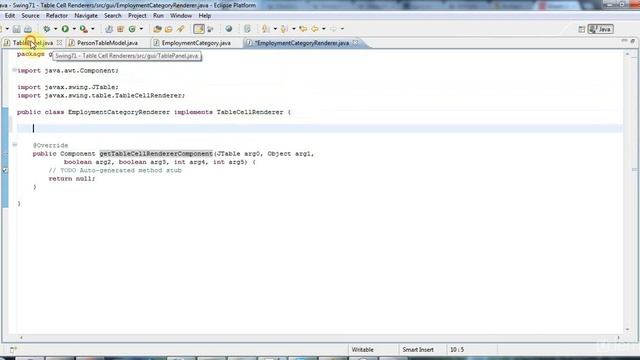Click the green Run button
The height and width of the screenshot is (360, 640).
(65, 29)
